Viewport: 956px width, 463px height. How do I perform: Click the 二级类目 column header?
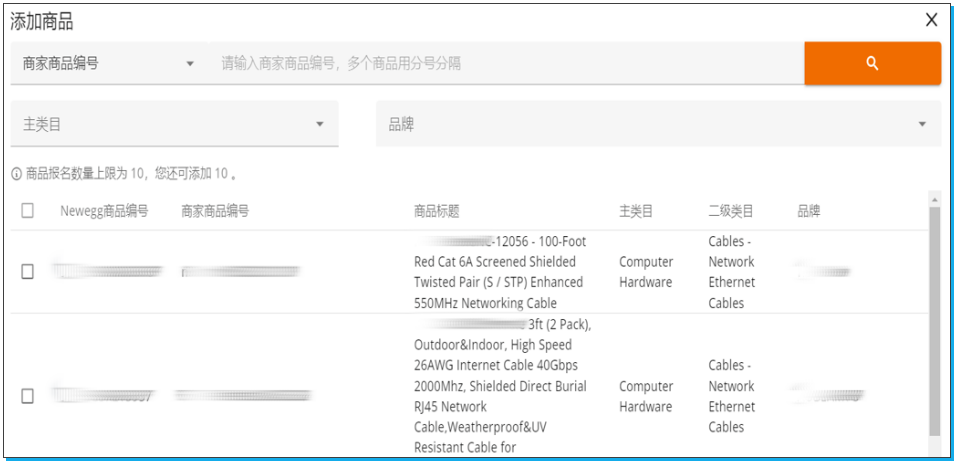(x=730, y=211)
